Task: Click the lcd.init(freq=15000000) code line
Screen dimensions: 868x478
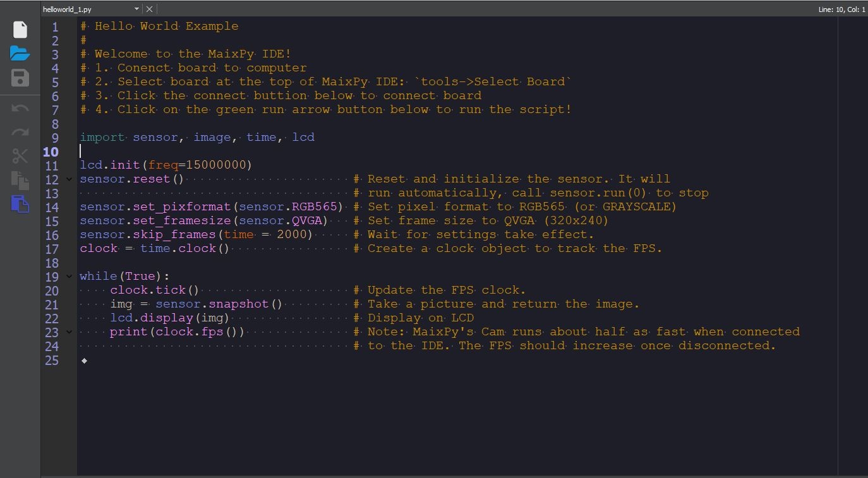Action: pyautogui.click(x=166, y=165)
